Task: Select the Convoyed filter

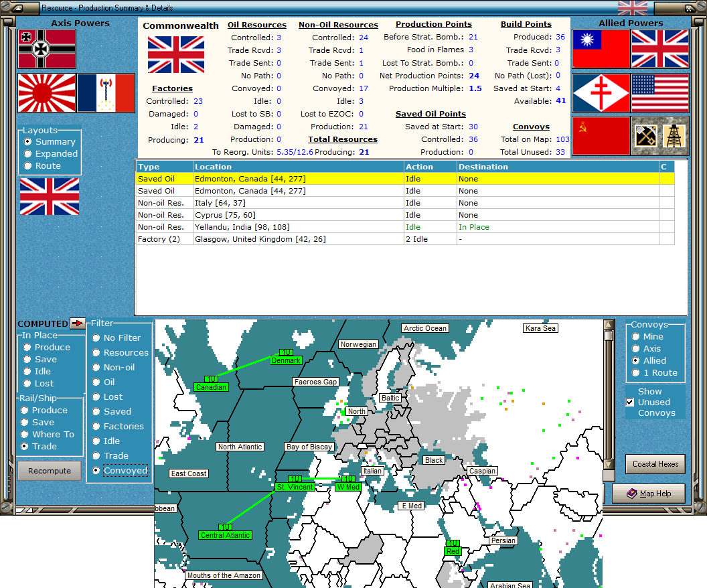Action: click(x=120, y=470)
